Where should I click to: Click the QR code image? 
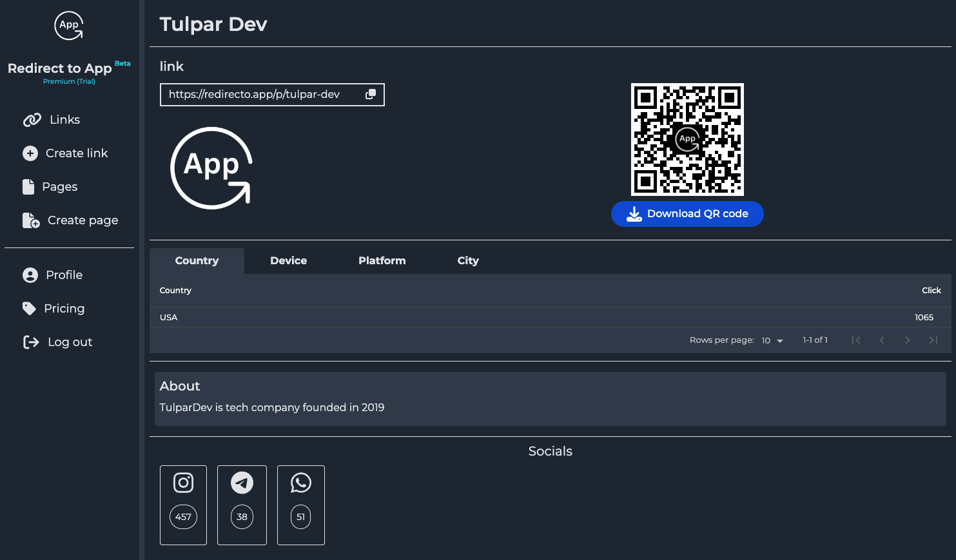[687, 139]
